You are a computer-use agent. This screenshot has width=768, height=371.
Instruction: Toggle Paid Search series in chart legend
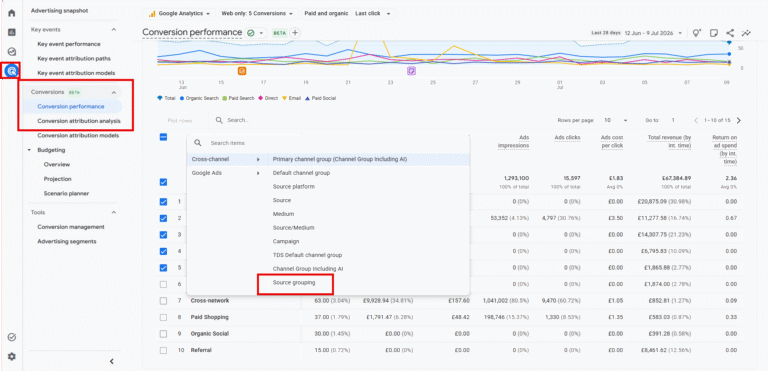(239, 98)
